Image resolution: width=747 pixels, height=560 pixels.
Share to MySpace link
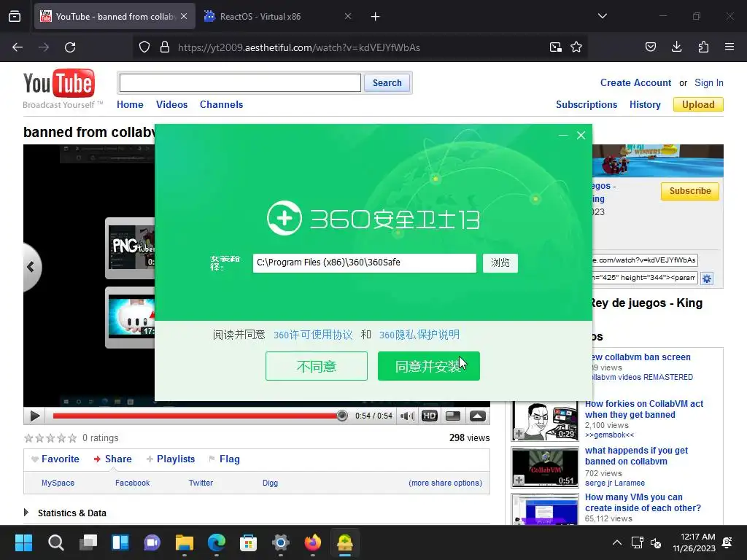pos(58,483)
